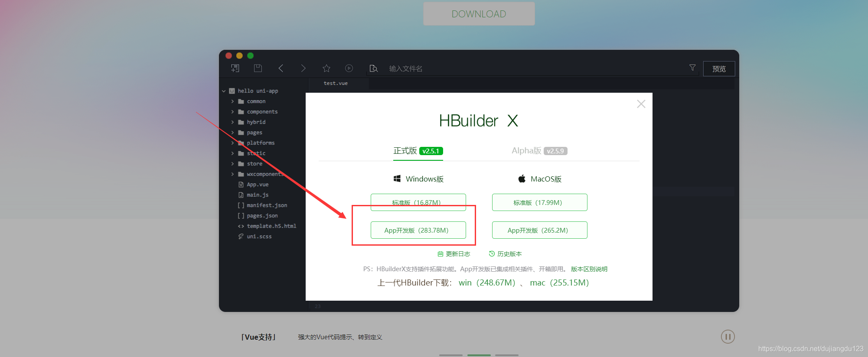
Task: Click the uni.scss file icon
Action: [x=241, y=237]
